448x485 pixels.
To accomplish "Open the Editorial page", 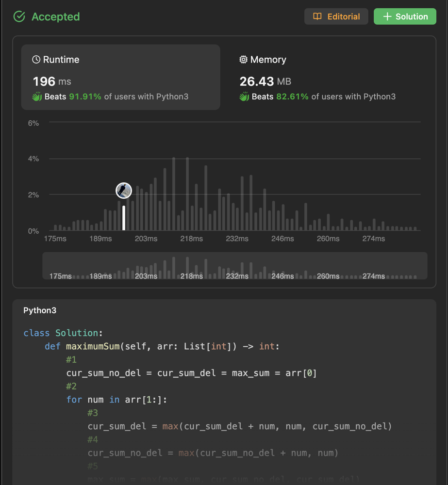I will point(336,16).
